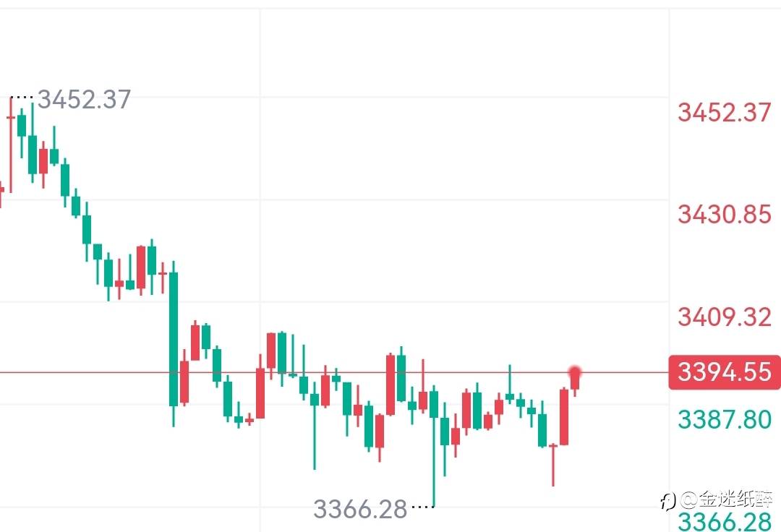The image size is (781, 532).
Task: Click the red dot on latest candle
Action: [576, 372]
